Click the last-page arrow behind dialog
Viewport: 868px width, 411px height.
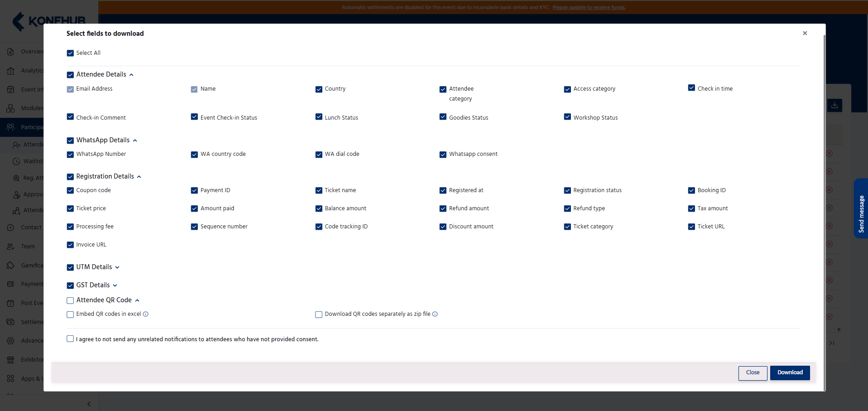(x=832, y=343)
